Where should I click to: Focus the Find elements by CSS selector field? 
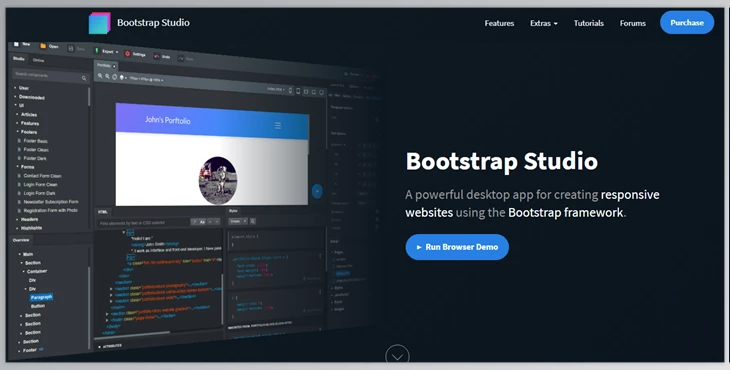pyautogui.click(x=144, y=222)
